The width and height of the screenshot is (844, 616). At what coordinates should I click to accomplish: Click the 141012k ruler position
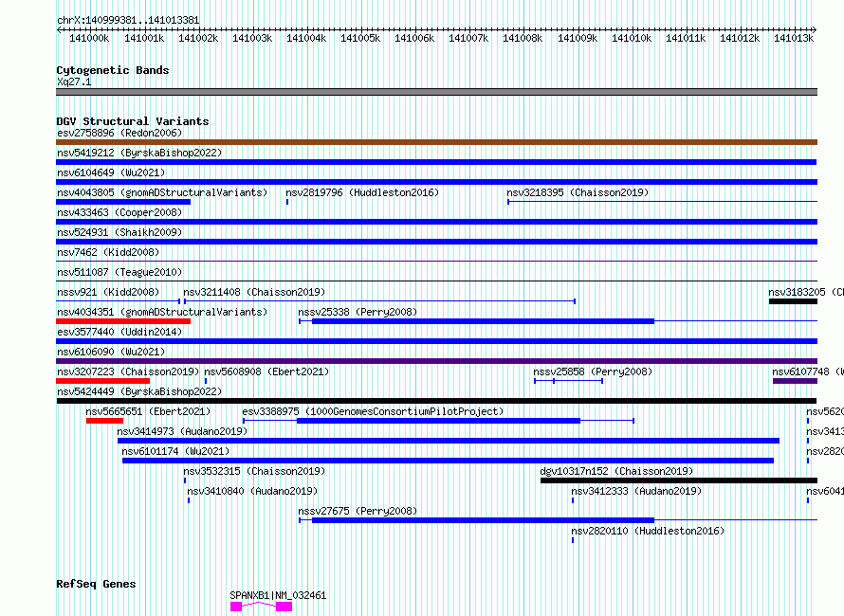tap(740, 38)
